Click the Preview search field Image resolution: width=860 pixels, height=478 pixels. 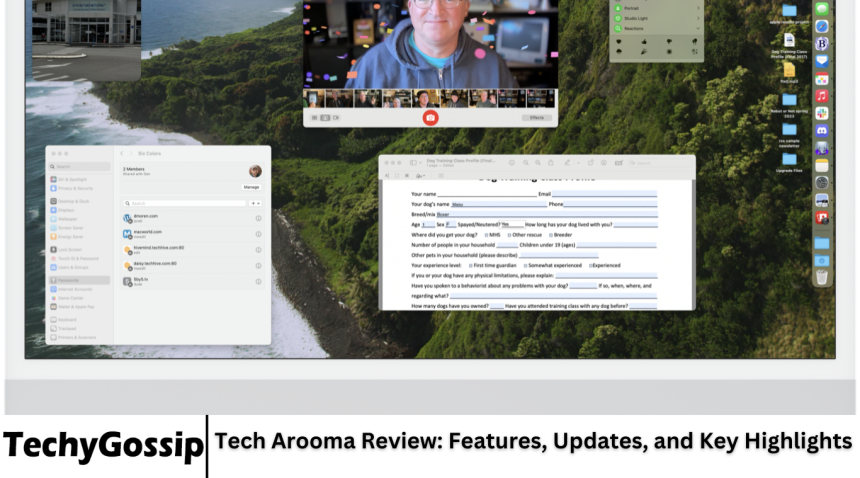[x=661, y=163]
